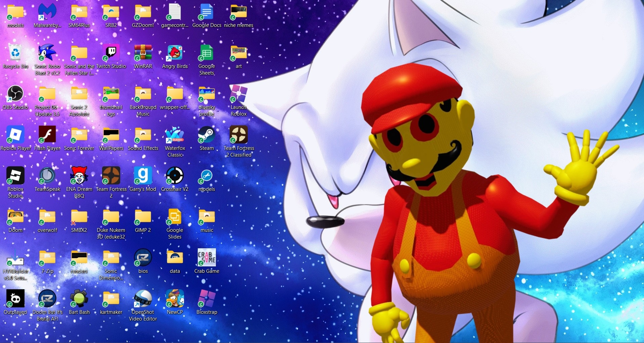Select the gamecontr... text file
This screenshot has width=644, height=343.
(175, 12)
